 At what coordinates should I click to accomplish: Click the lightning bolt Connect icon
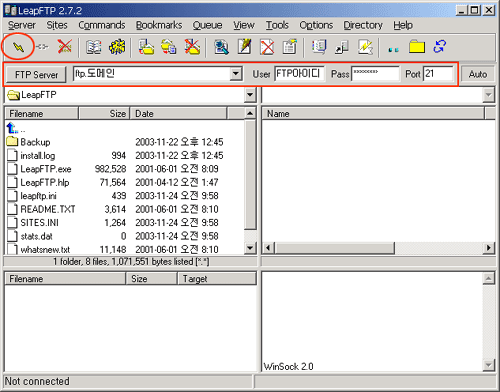coord(18,47)
